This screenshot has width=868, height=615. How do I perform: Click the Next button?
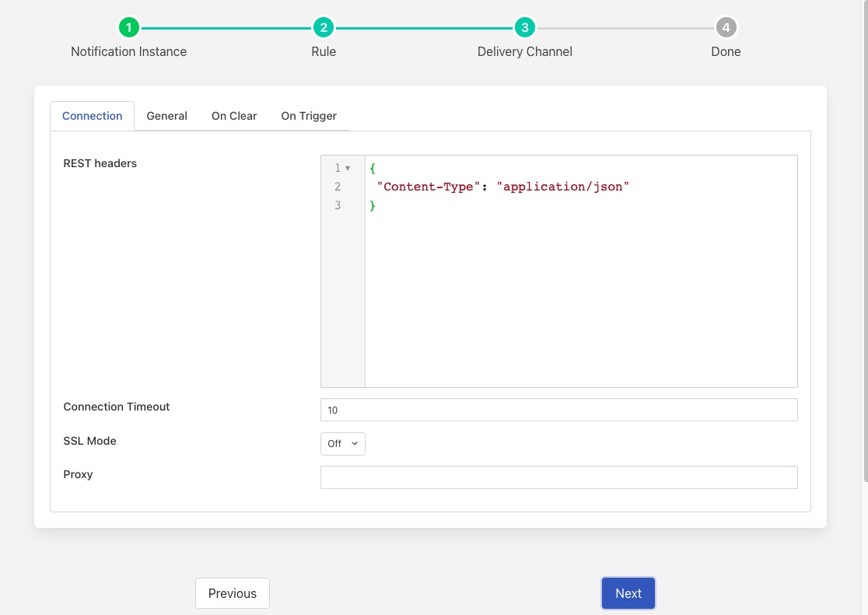click(628, 593)
